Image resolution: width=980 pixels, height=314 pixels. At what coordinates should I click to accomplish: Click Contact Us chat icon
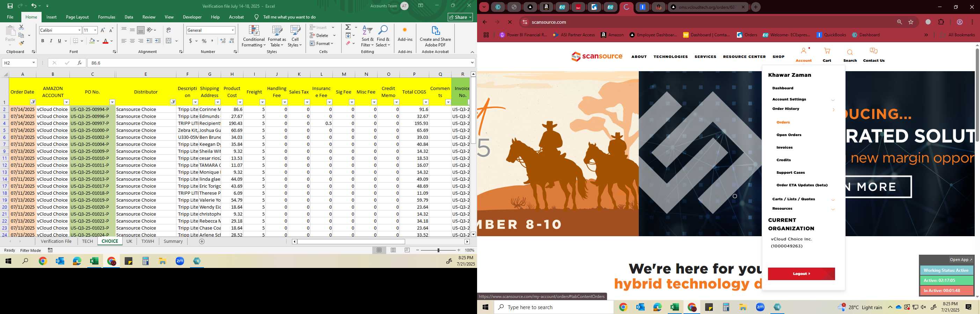[873, 51]
